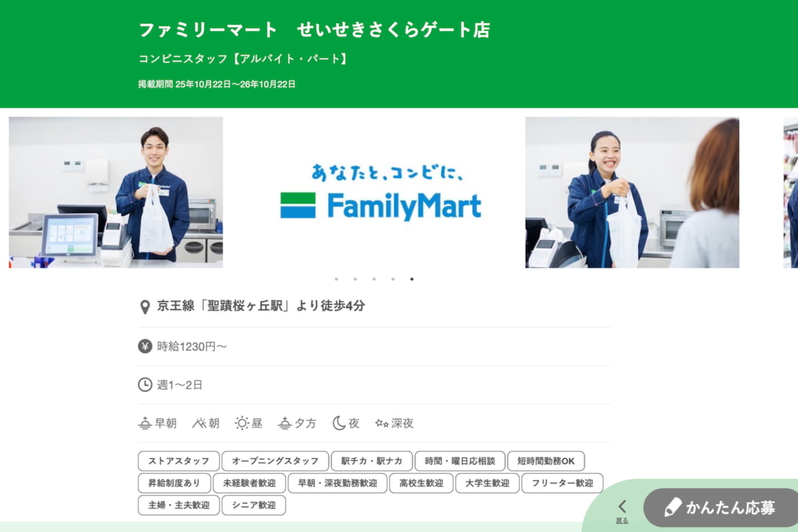Open the male staff photo thumbnail
Image resolution: width=798 pixels, height=532 pixels.
click(x=116, y=193)
